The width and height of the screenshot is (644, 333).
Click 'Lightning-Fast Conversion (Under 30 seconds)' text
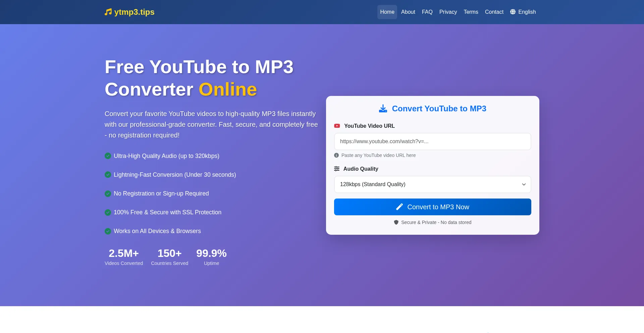coord(175,175)
